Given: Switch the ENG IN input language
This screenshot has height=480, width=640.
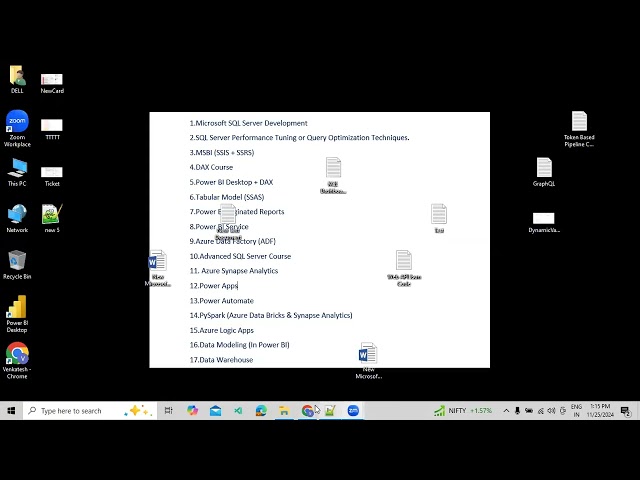Looking at the screenshot, I should (x=576, y=411).
